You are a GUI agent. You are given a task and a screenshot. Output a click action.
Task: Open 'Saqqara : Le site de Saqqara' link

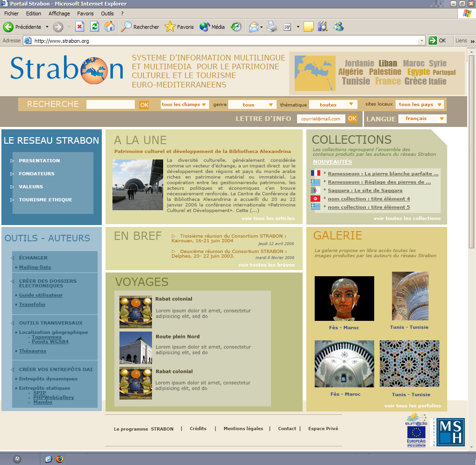365,190
